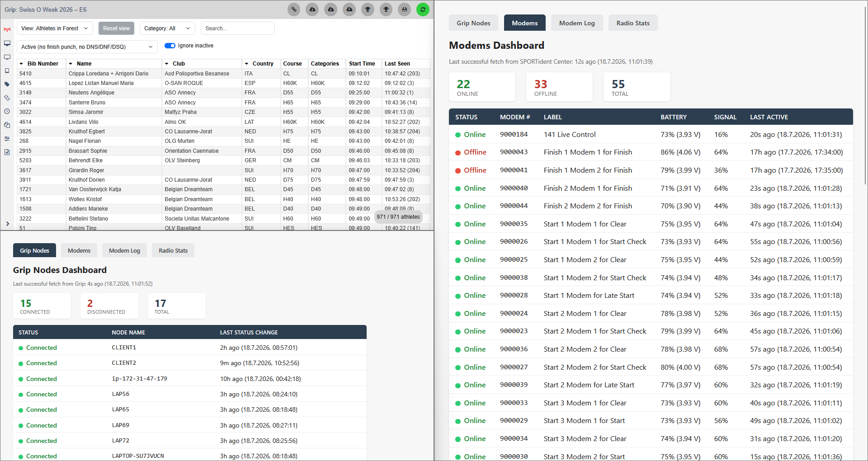Open the Active status filter dropdown
Image resolution: width=868 pixels, height=461 pixels.
[87, 47]
